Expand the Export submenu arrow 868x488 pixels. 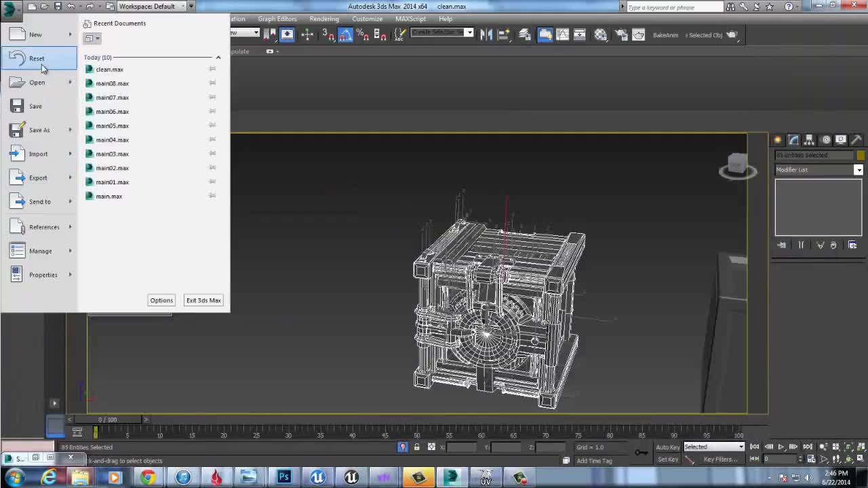point(70,178)
